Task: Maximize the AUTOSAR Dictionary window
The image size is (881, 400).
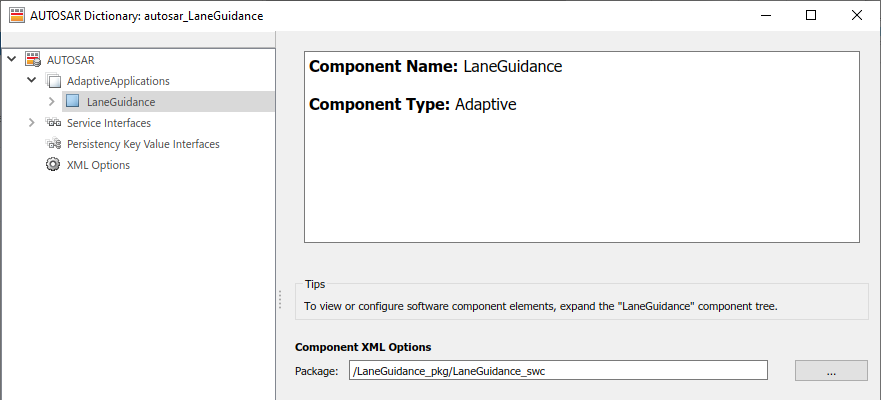Action: pos(811,15)
